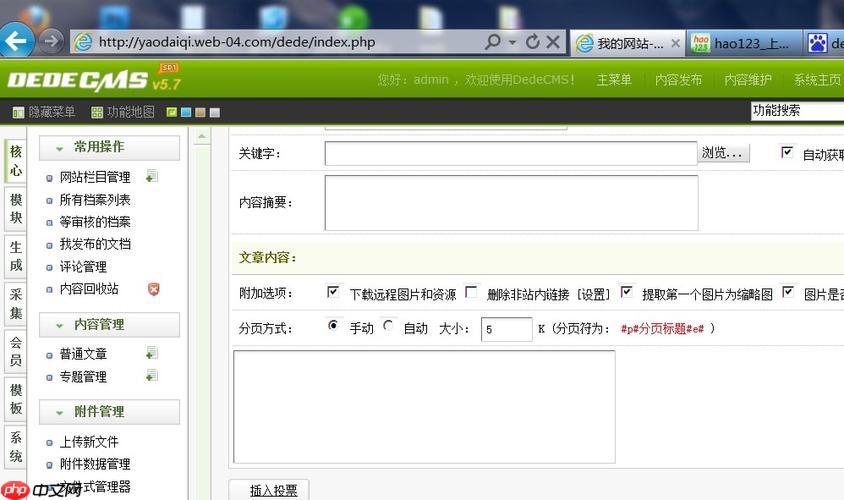The width and height of the screenshot is (844, 500).
Task: Open 主菜单 in top navigation
Action: pos(614,80)
